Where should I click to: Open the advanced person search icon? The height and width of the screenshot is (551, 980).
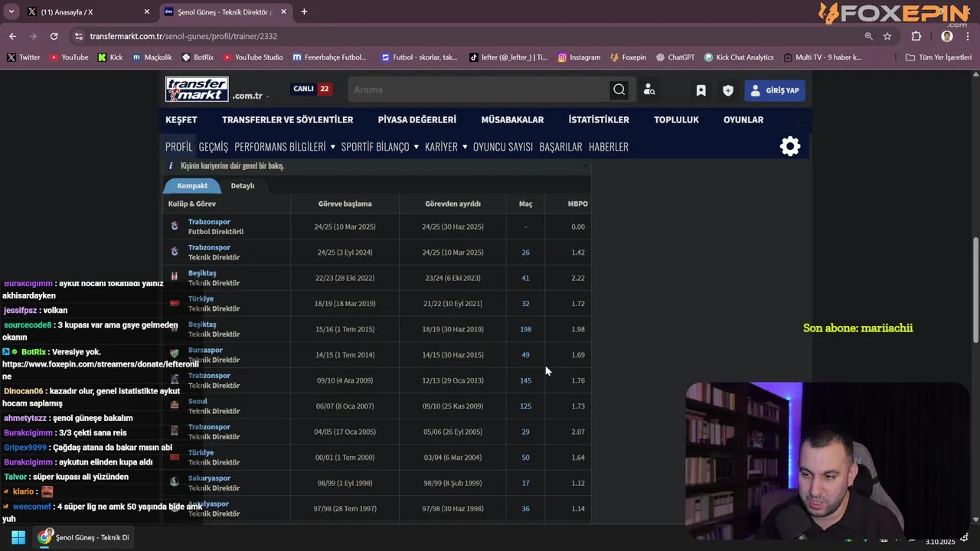coord(649,90)
